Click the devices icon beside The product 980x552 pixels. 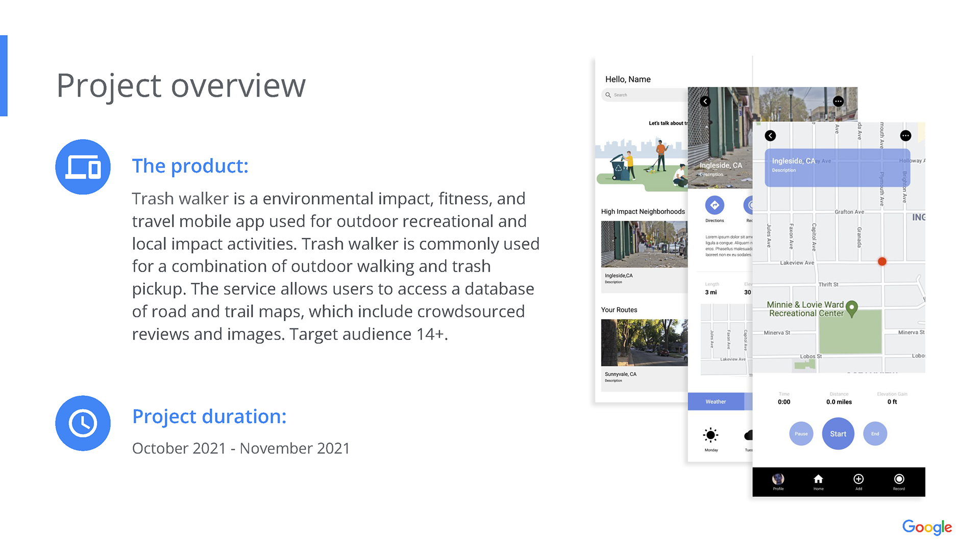[x=83, y=167]
